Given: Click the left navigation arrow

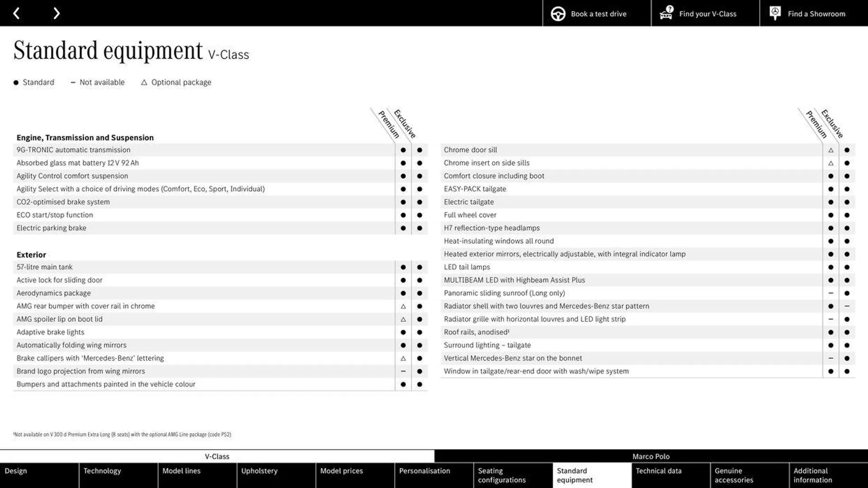Looking at the screenshot, I should tap(17, 13).
